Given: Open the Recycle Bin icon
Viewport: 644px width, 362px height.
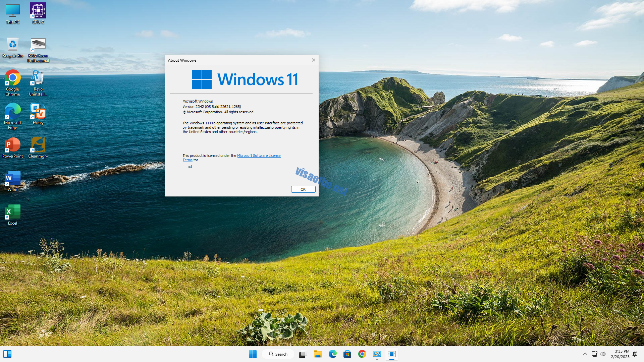Looking at the screenshot, I should 13,48.
